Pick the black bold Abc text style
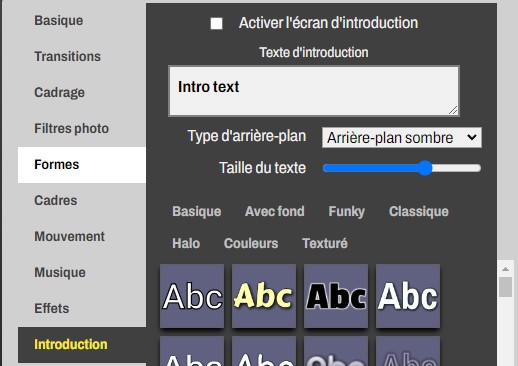The image size is (518, 366). 336,296
